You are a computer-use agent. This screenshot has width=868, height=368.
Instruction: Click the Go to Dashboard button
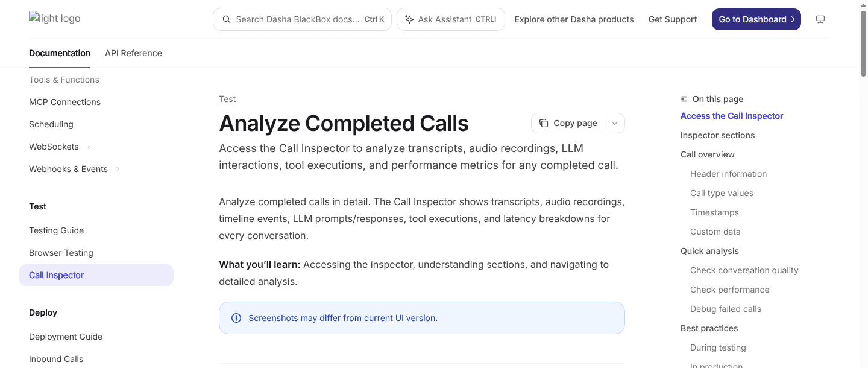click(x=756, y=19)
